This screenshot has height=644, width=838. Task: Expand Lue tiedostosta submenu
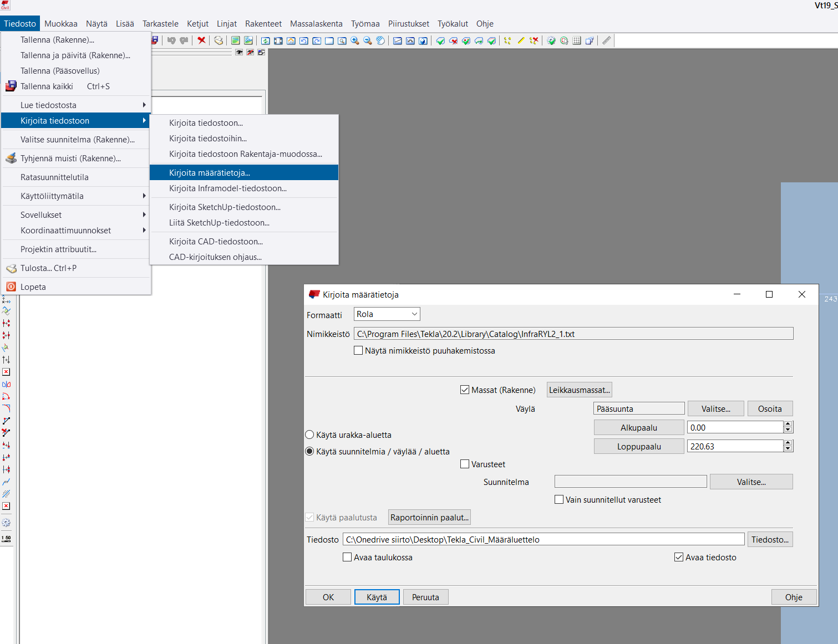77,105
